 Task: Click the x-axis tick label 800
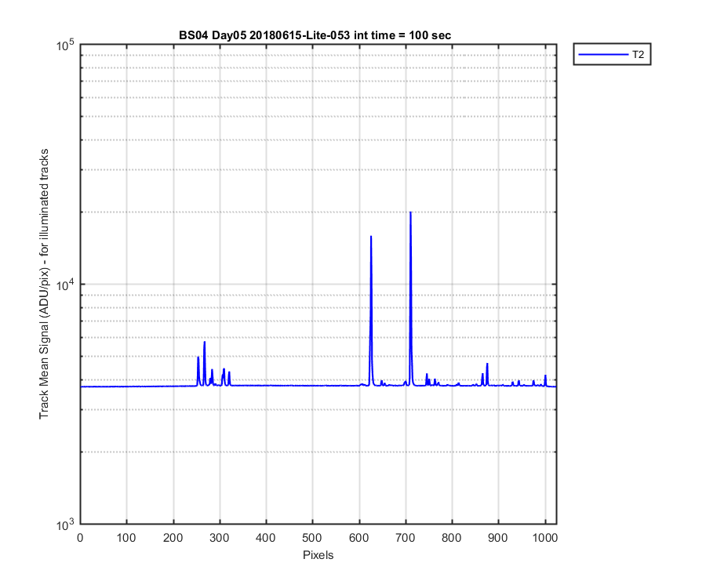click(452, 538)
